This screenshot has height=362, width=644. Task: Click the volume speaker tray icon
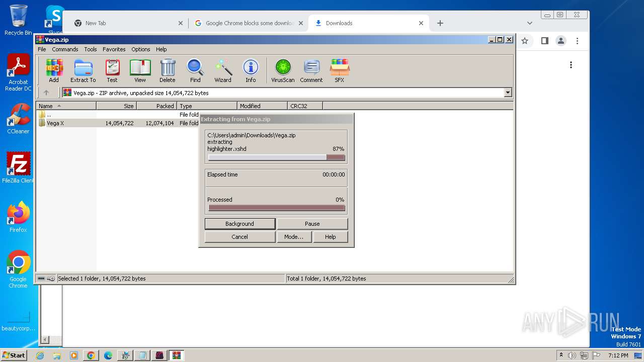click(x=572, y=355)
